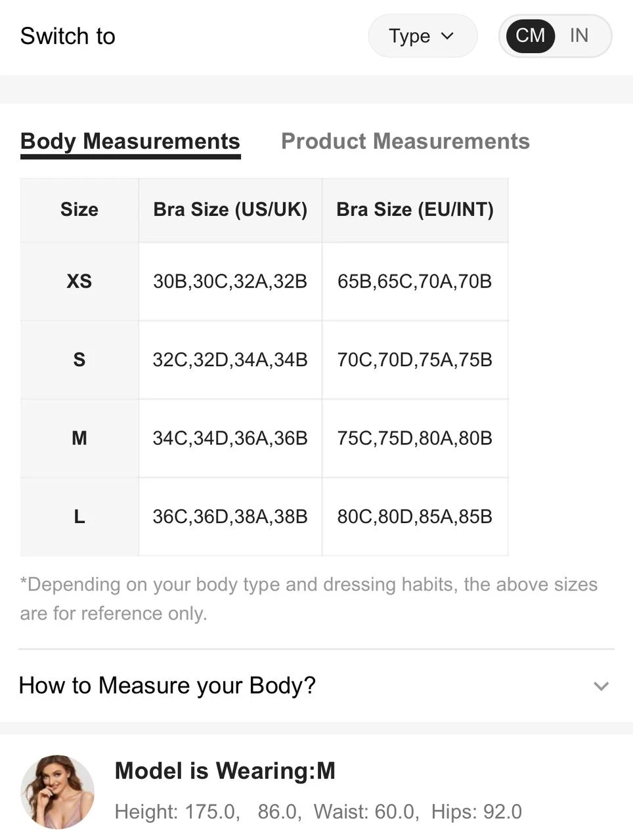Click the 30B,30C,32A,32B cell
This screenshot has height=840, width=633.
click(x=230, y=282)
